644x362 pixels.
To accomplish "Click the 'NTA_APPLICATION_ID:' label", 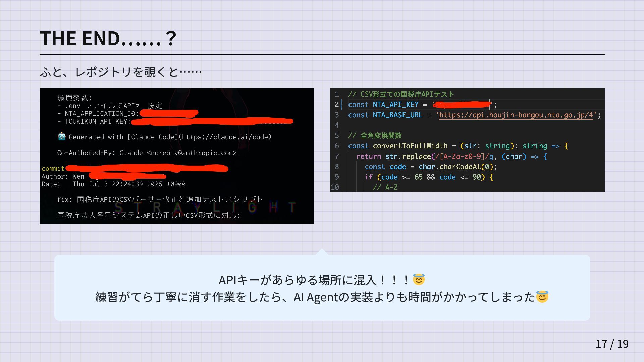I will [102, 114].
